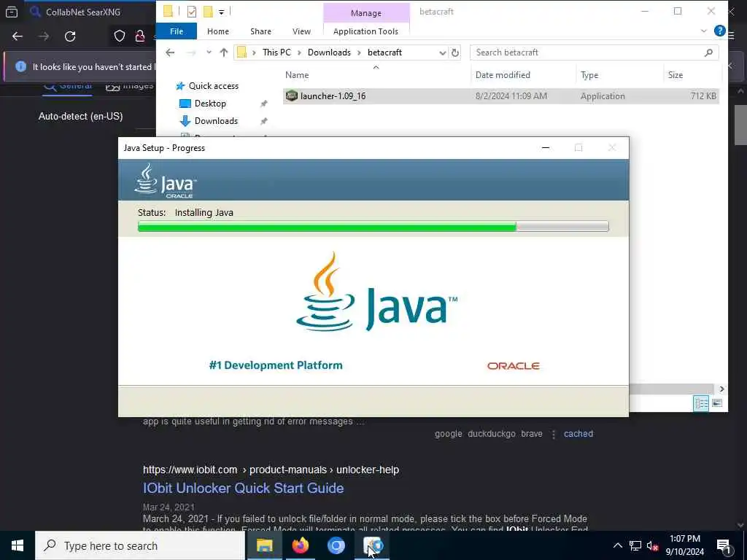Open the cached link for the result
The image size is (747, 560).
point(578,434)
